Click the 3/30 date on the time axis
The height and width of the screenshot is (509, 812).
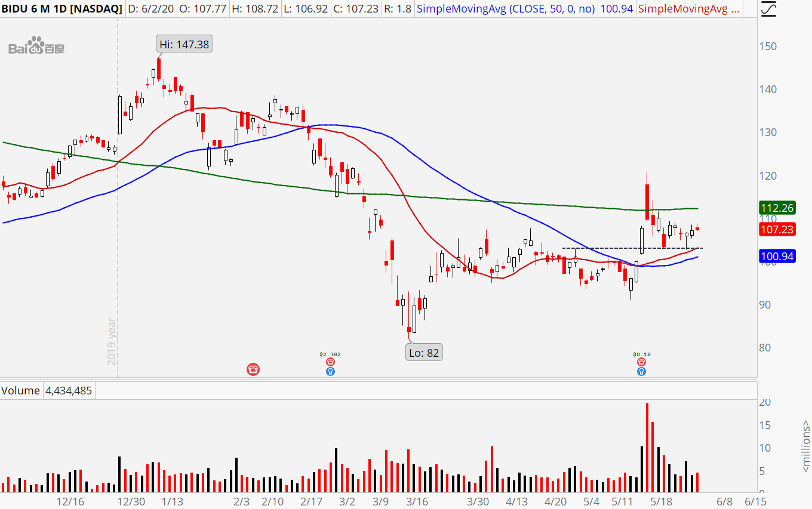click(478, 501)
